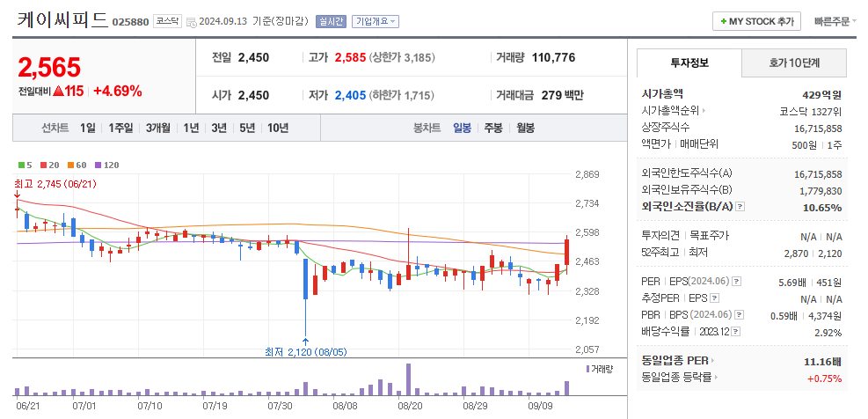
Task: Click the 배당수익률 value 2.92%
Action: pos(828,333)
